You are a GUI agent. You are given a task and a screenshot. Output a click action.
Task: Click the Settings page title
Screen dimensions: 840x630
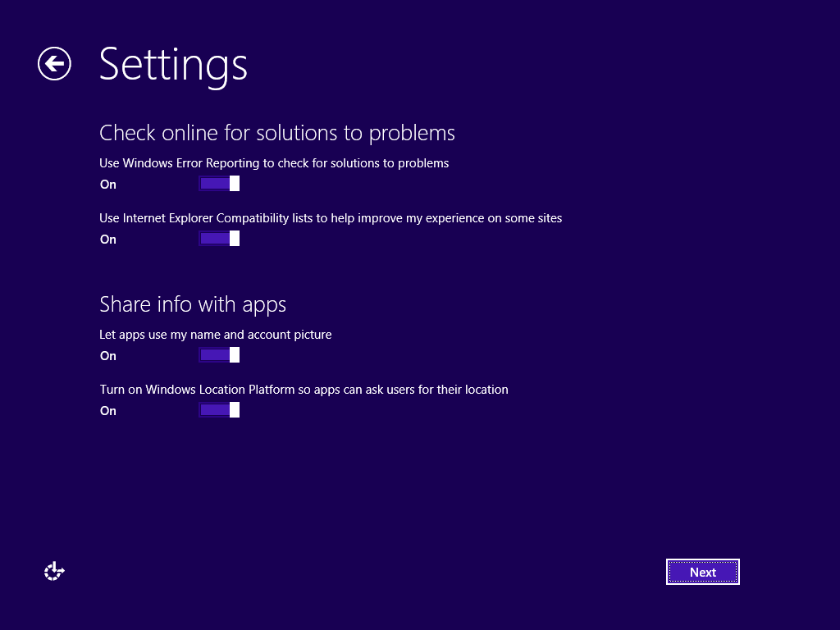coord(173,64)
